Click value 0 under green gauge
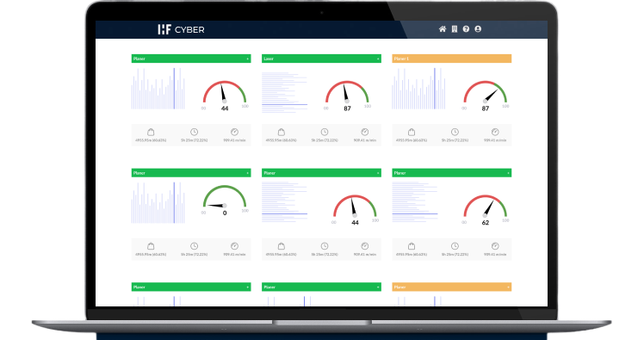 (x=225, y=213)
